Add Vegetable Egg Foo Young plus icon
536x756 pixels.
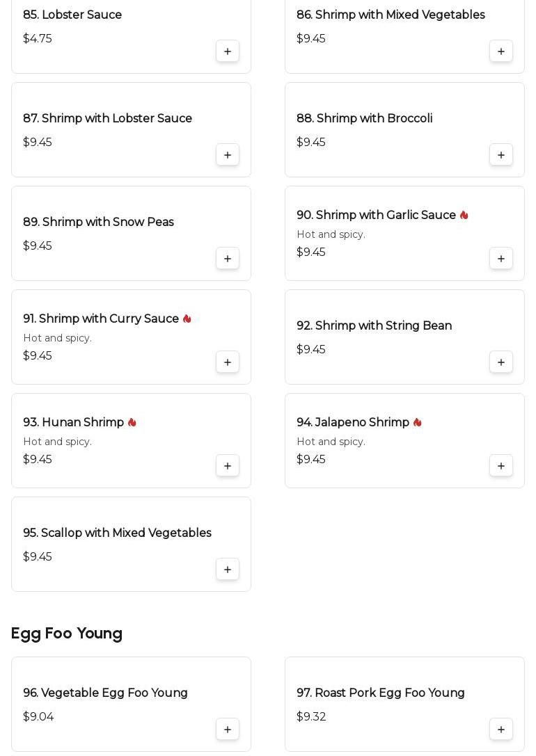coord(228,730)
